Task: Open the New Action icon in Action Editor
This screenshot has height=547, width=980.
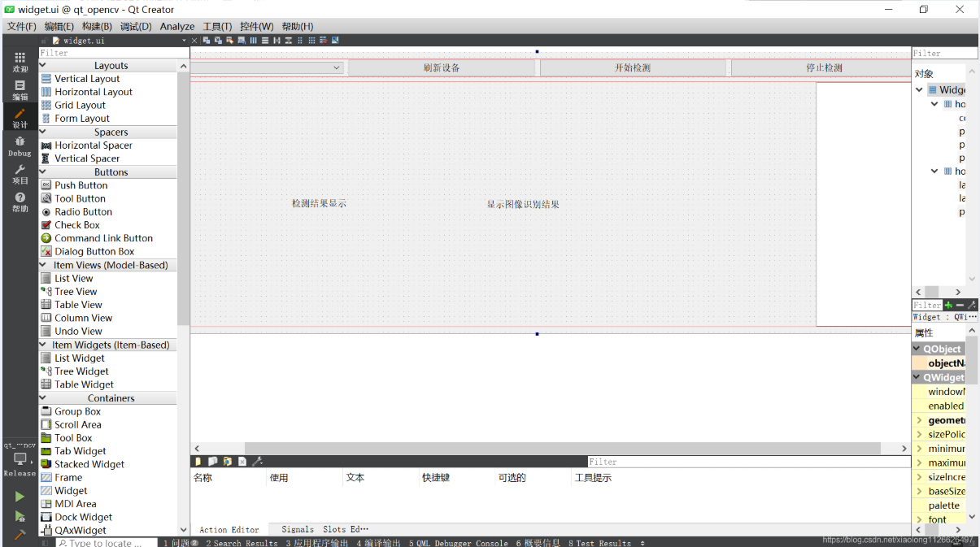Action: pyautogui.click(x=197, y=461)
